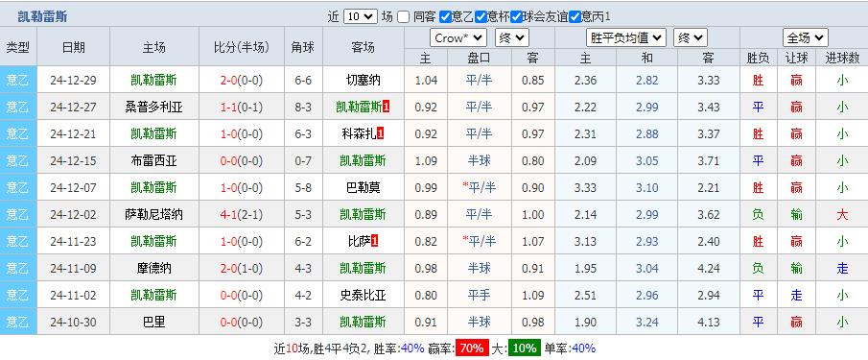Open away team 切塞纳 link

point(364,81)
